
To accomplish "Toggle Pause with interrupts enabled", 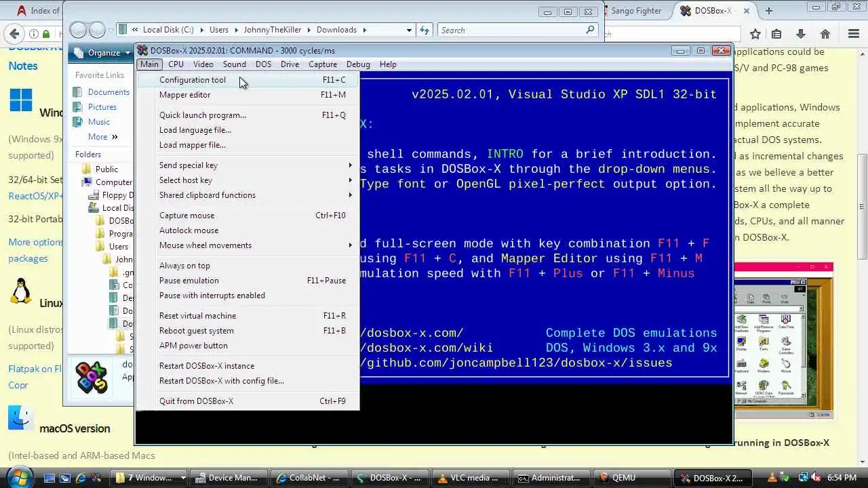I will pos(248,296).
